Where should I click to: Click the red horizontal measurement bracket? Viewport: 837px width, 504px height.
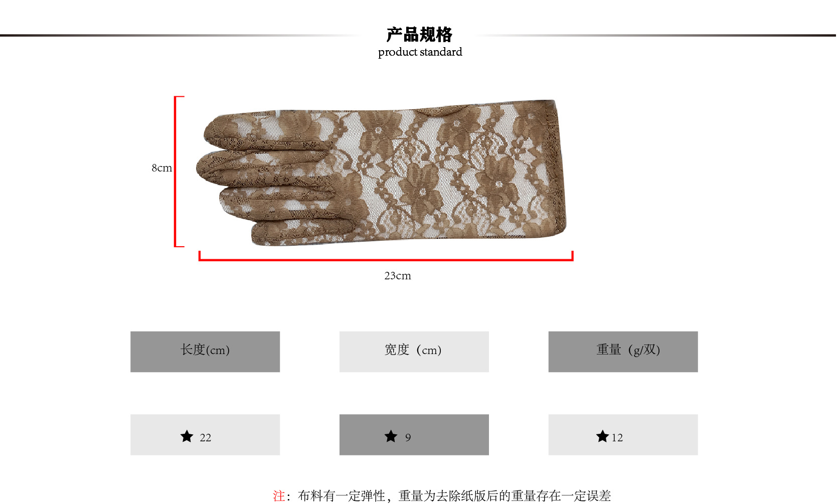click(386, 258)
